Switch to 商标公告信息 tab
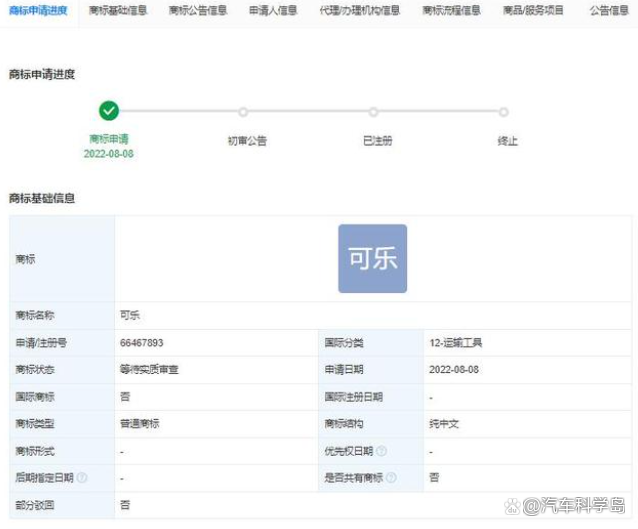This screenshot has width=638, height=529. pyautogui.click(x=198, y=11)
